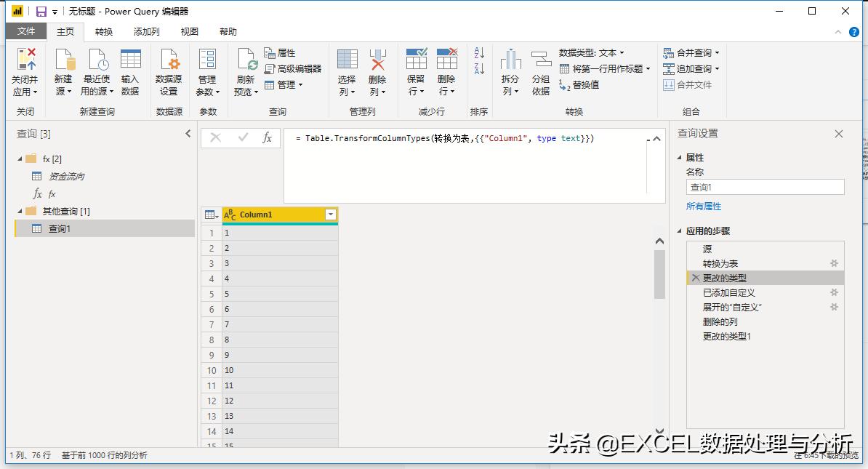
Task: Open the Column1 filter dropdown
Action: 331,215
